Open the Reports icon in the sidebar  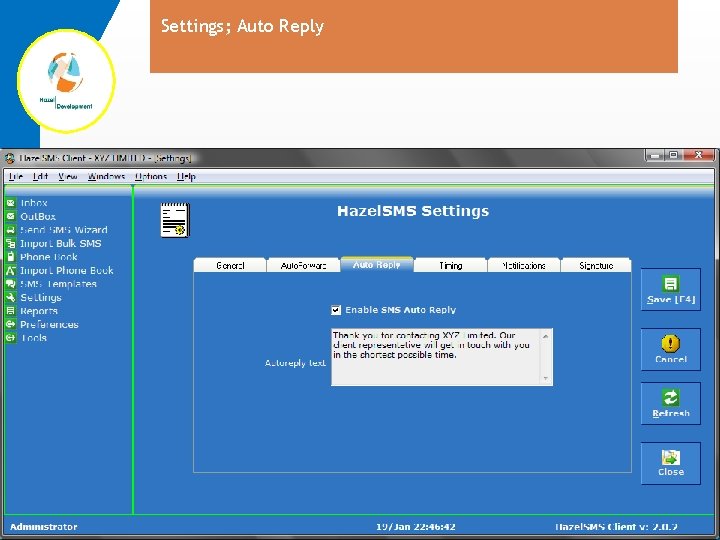click(11, 311)
